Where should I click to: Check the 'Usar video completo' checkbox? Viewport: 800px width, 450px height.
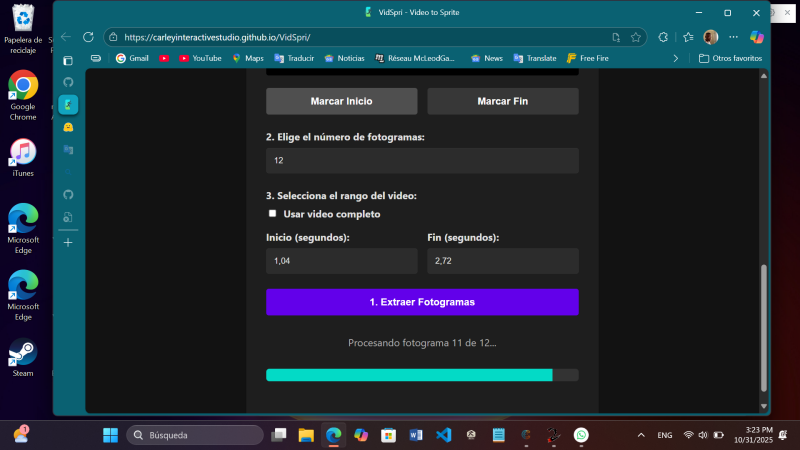(x=272, y=214)
